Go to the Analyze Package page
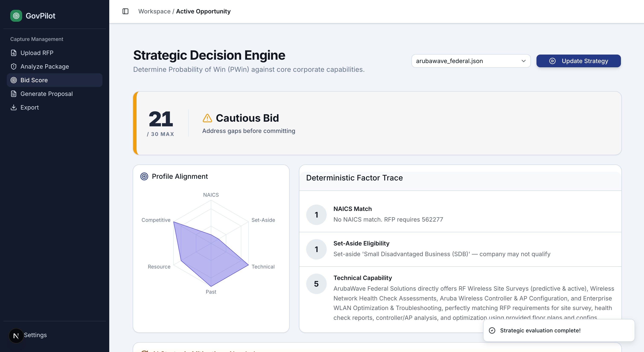This screenshot has height=352, width=644. (45, 66)
